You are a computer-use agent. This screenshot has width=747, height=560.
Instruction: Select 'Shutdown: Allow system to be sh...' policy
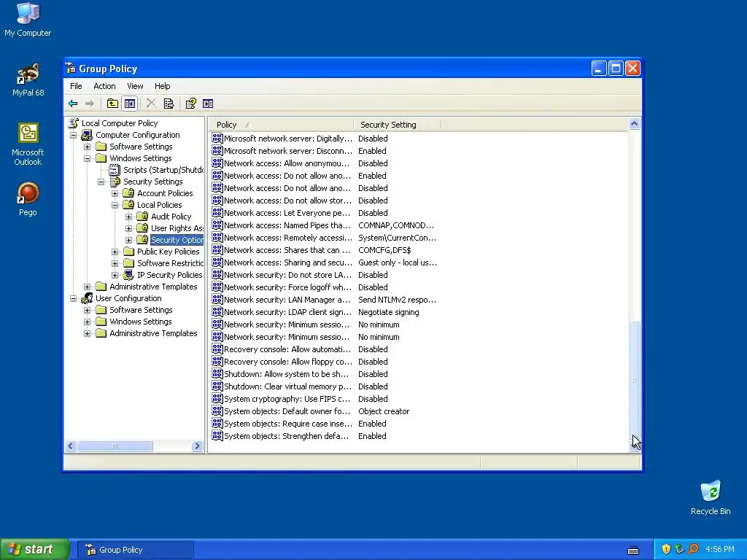(x=286, y=374)
